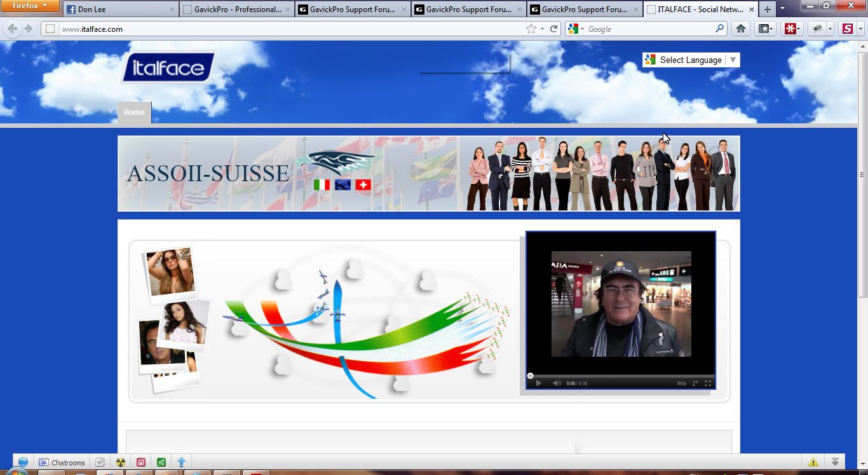868x475 pixels.
Task: Open a new browser tab
Action: pos(768,10)
